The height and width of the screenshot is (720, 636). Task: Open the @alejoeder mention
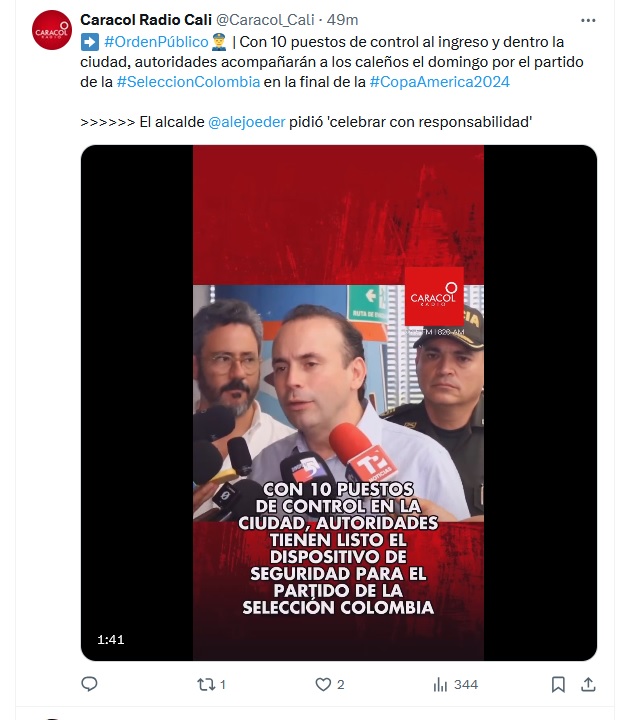(x=247, y=122)
